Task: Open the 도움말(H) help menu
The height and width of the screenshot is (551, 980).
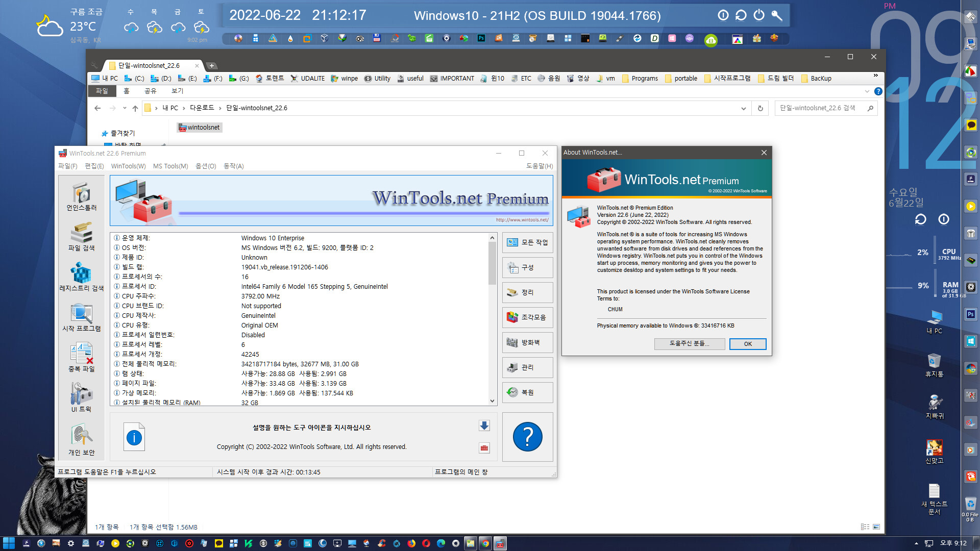Action: [x=540, y=166]
